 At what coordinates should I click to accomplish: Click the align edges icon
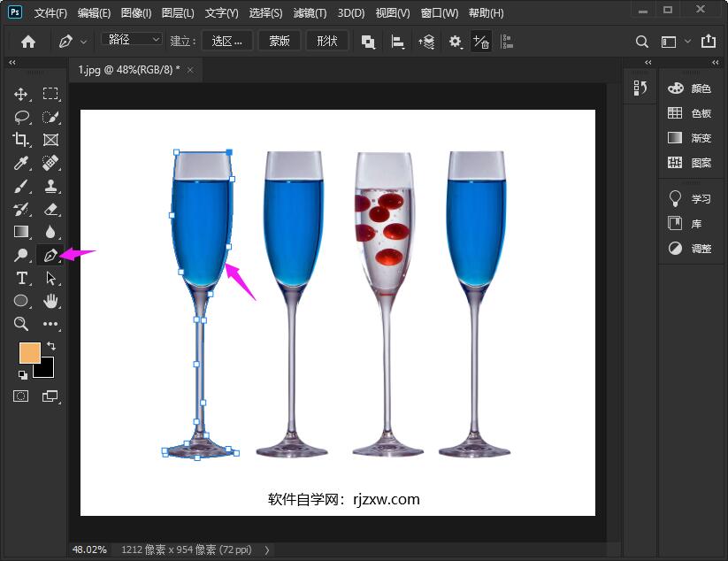point(507,42)
